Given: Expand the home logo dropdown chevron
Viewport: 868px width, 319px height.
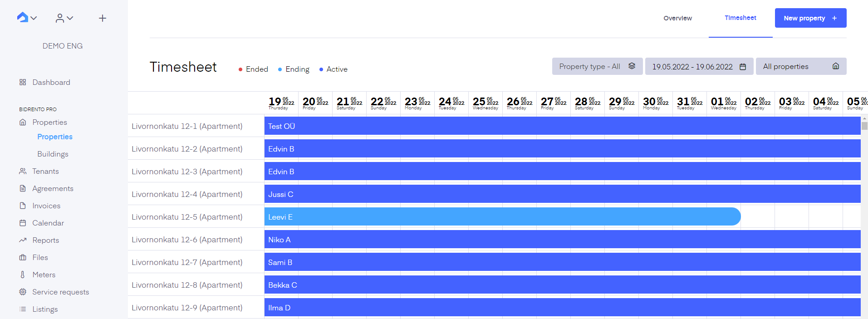Looking at the screenshot, I should 34,18.
